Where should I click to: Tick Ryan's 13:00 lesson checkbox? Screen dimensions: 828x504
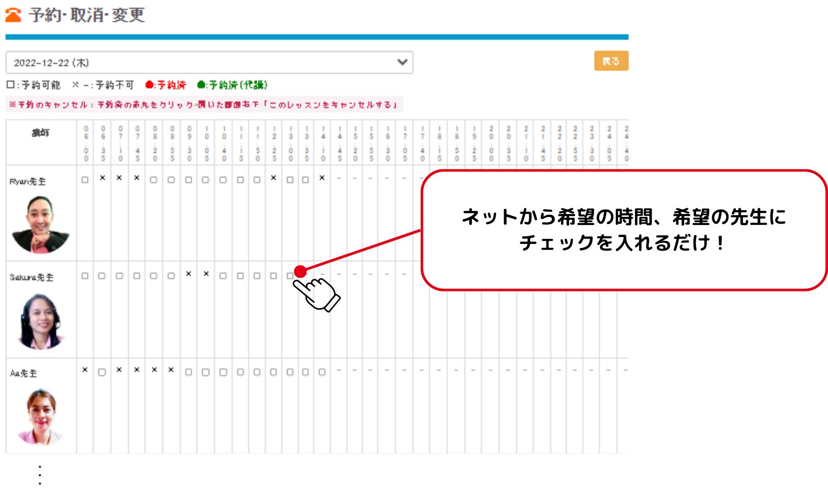tap(290, 180)
